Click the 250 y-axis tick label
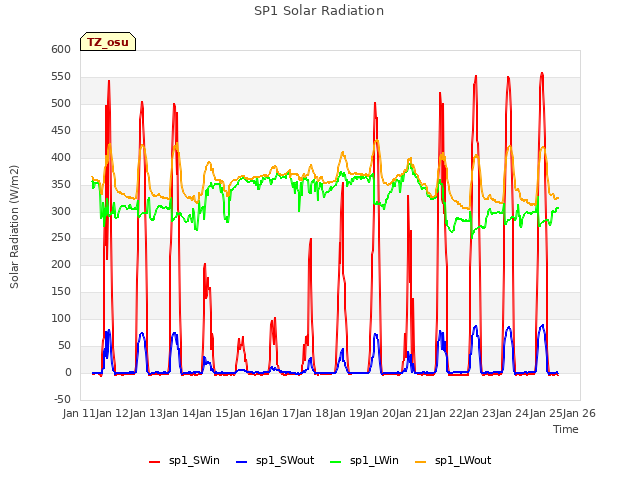Viewport: 640px width, 480px height. point(61,238)
